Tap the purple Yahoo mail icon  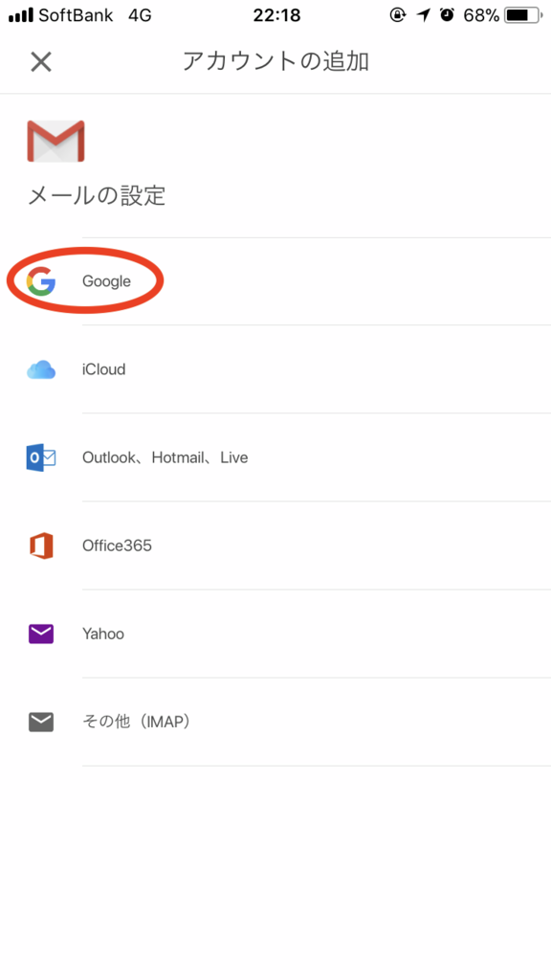click(x=41, y=634)
